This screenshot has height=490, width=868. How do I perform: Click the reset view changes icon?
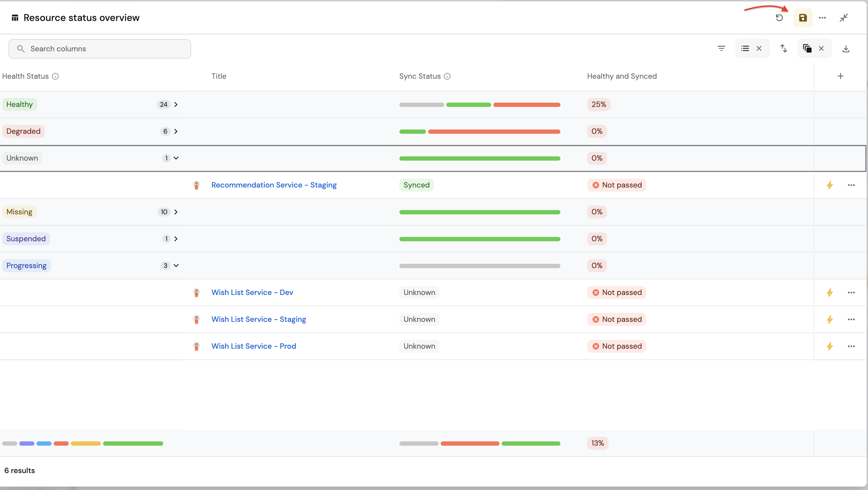[x=779, y=18]
